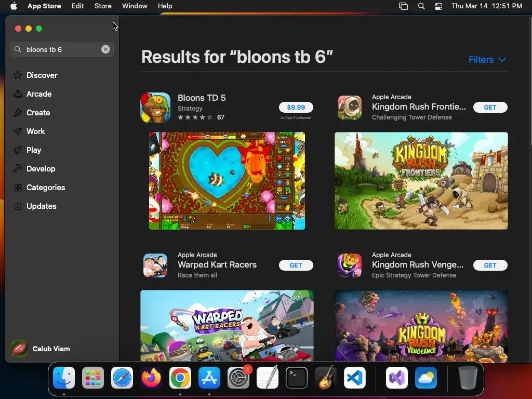Open the Discover section star icon

coord(18,75)
